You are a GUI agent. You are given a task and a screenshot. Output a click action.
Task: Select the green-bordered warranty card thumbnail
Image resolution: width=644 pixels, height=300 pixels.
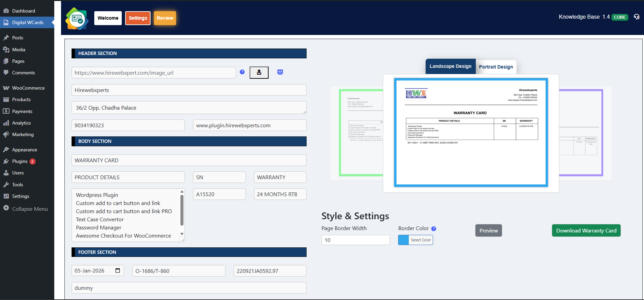360,133
